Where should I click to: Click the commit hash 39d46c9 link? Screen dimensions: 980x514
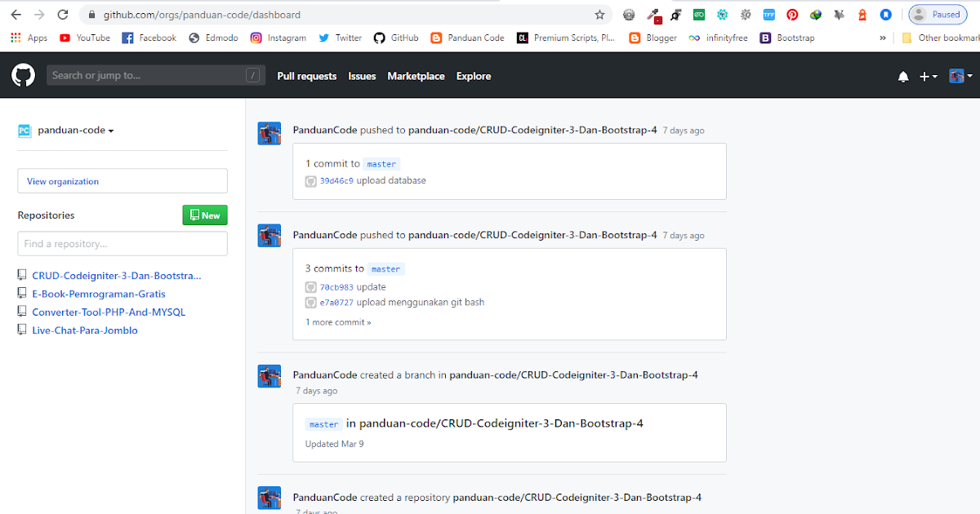(336, 180)
